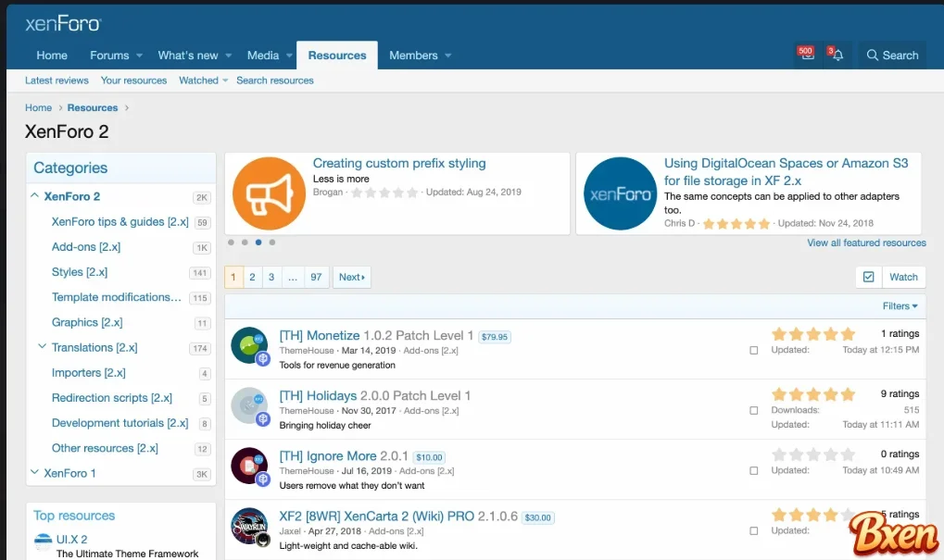Click the Watch button

903,277
